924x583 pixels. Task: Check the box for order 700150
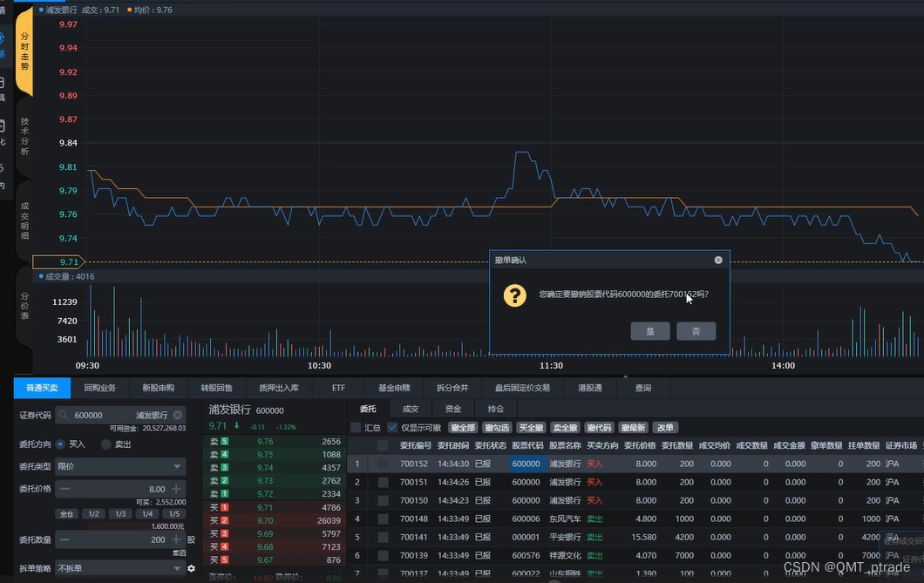383,500
